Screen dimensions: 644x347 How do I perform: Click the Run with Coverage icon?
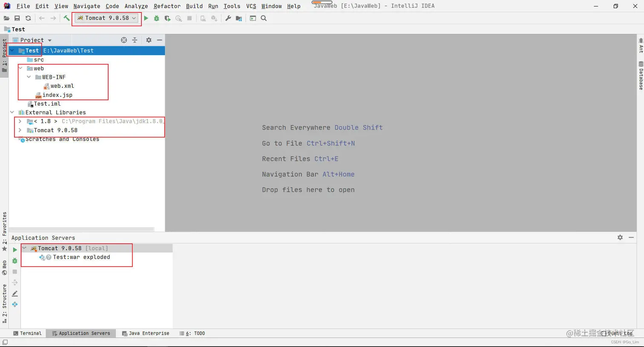[x=167, y=18]
